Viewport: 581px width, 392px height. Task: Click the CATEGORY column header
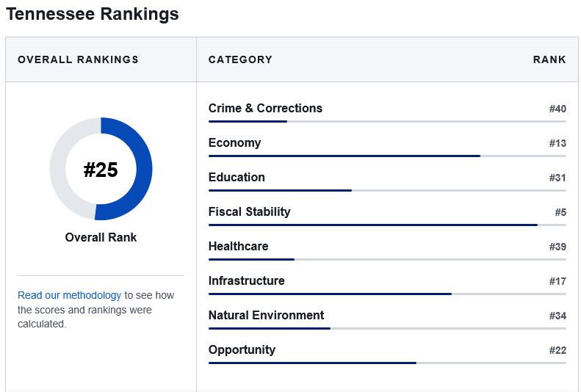(240, 59)
